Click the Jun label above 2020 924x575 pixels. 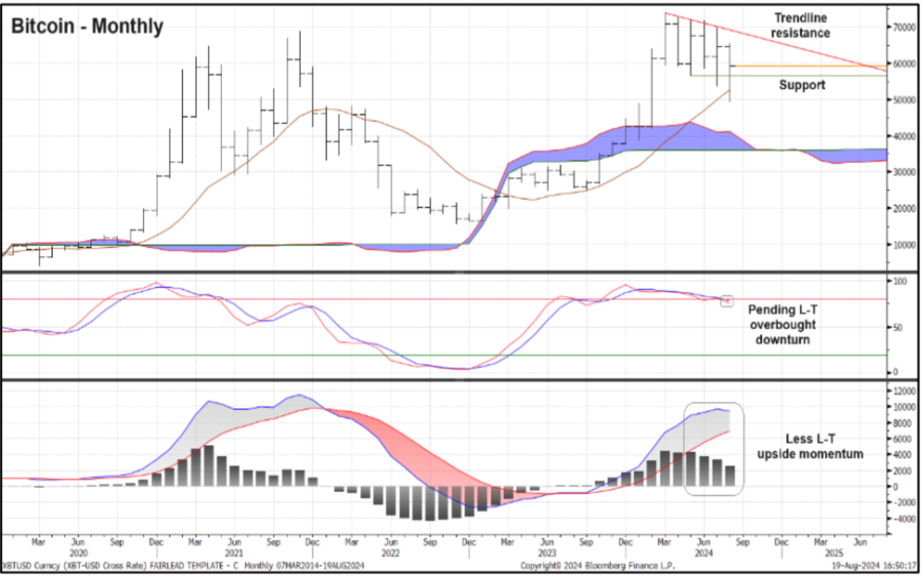[78, 542]
